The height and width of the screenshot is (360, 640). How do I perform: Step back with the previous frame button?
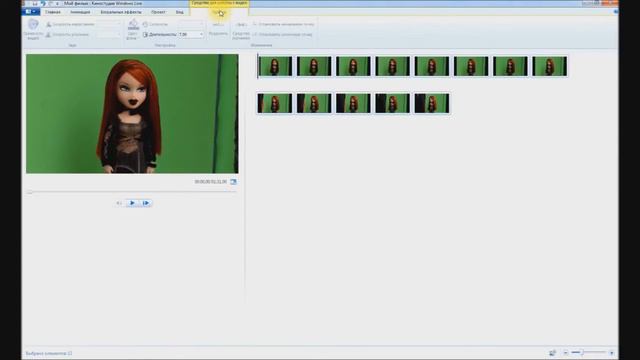point(119,203)
